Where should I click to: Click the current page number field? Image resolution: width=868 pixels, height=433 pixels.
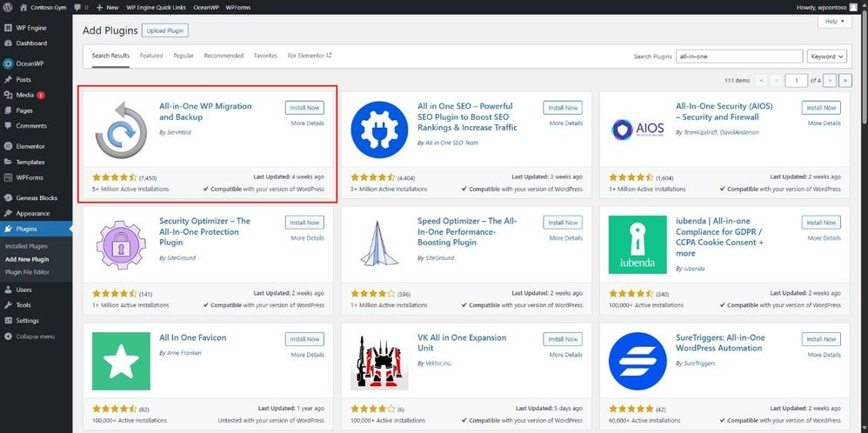pos(797,81)
